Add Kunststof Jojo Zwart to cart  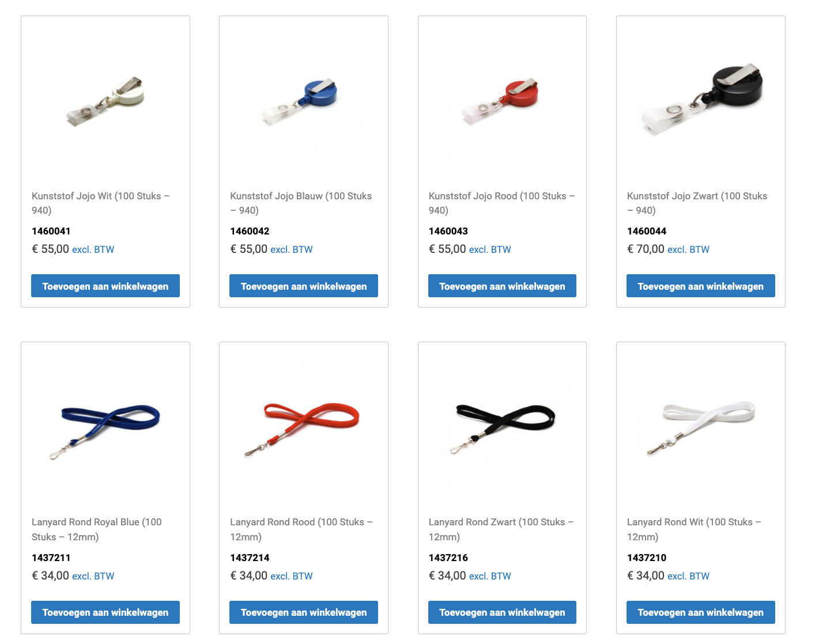(701, 286)
